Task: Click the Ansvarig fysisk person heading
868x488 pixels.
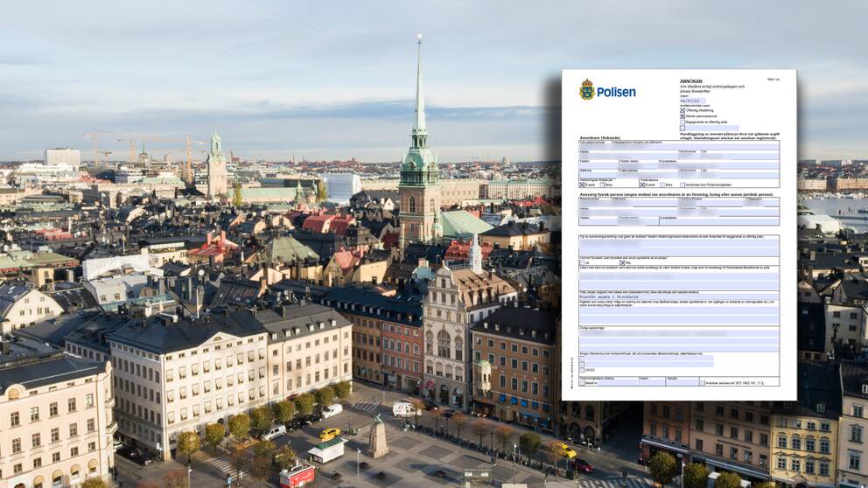Action: pyautogui.click(x=675, y=194)
